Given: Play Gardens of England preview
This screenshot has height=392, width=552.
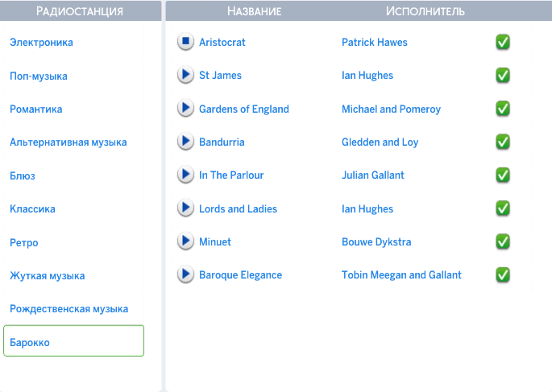Looking at the screenshot, I should coord(185,109).
